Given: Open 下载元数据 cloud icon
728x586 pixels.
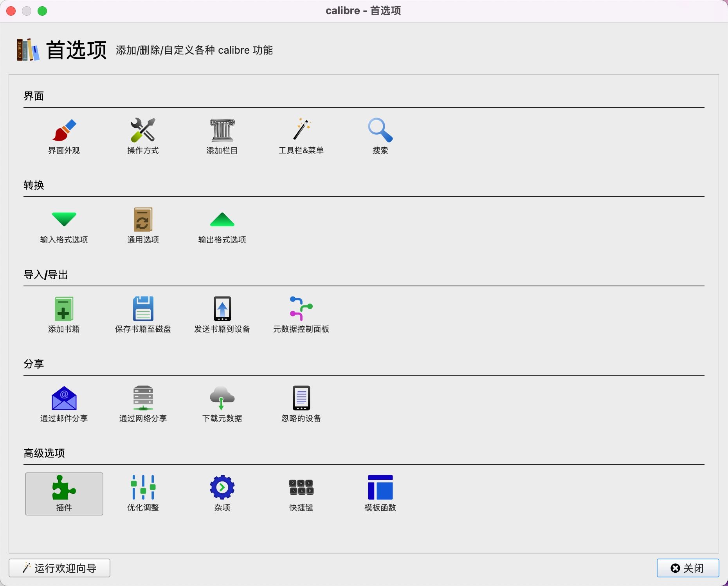Looking at the screenshot, I should tap(222, 404).
